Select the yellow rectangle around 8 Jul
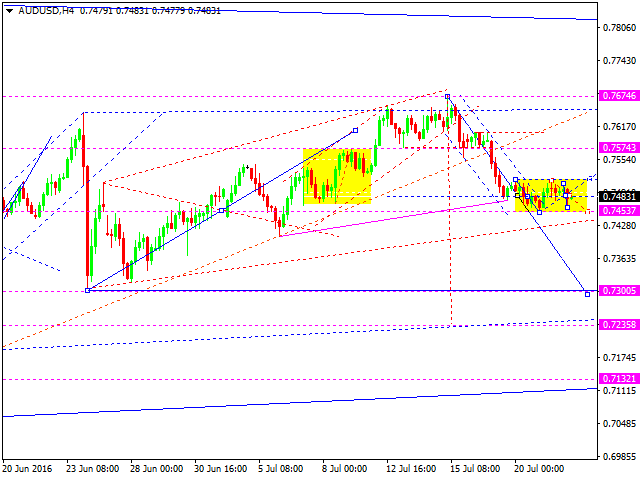This screenshot has height=480, width=640. (337, 176)
